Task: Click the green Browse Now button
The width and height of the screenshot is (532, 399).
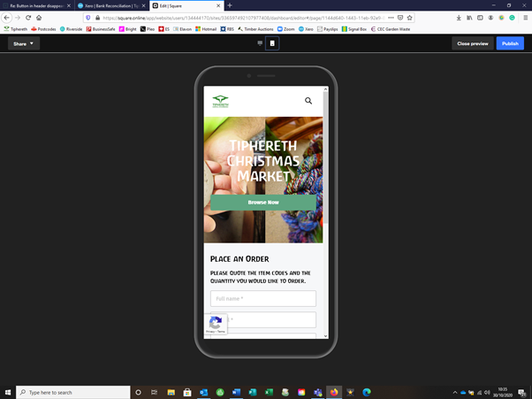Action: point(263,203)
